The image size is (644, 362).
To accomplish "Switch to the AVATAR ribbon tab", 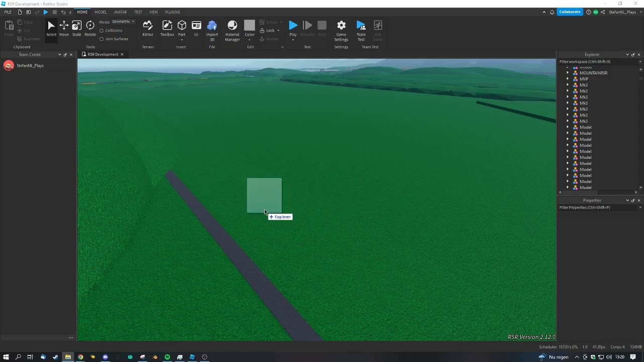I will (120, 12).
